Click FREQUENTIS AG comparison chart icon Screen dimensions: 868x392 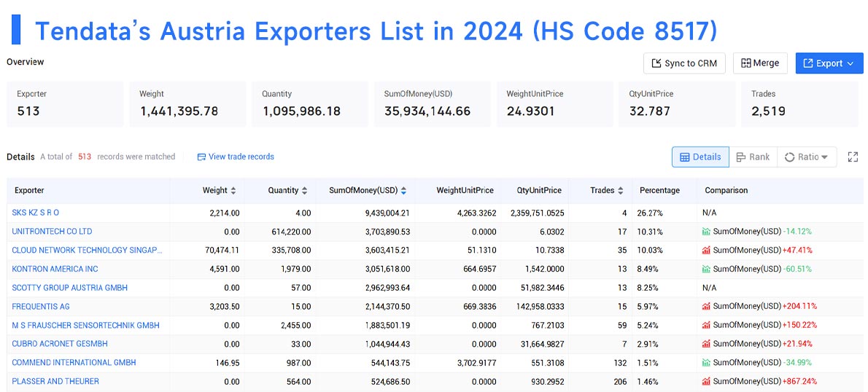click(x=706, y=306)
